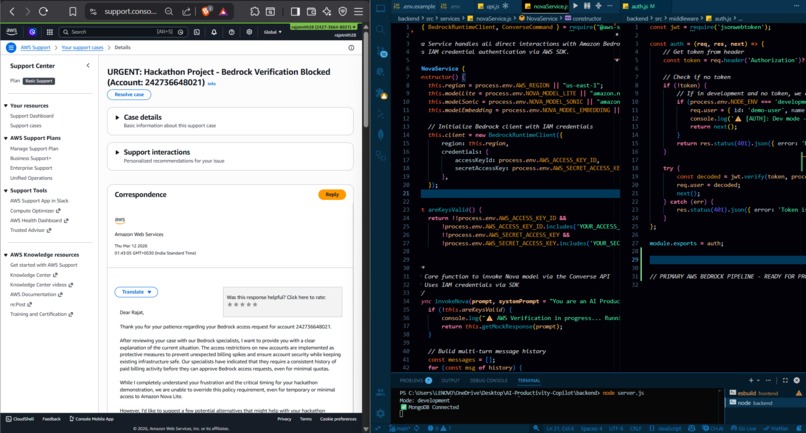Open Leo AI sparkle icon
The width and height of the screenshot is (806, 433).
[327, 11]
